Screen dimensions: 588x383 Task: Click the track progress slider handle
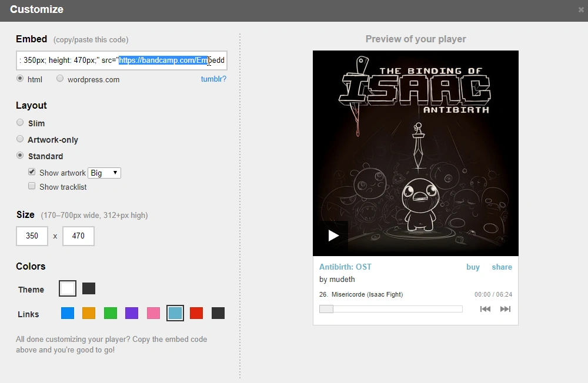coord(326,309)
